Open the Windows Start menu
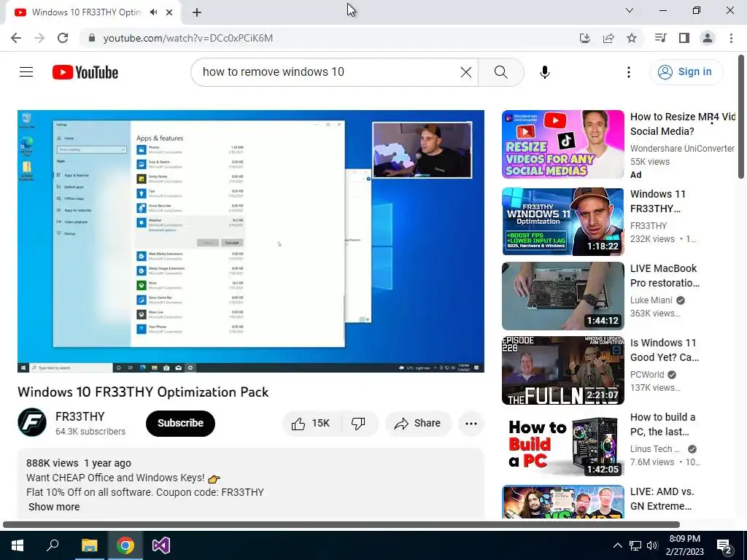Viewport: 747px width, 560px height. coord(18,545)
